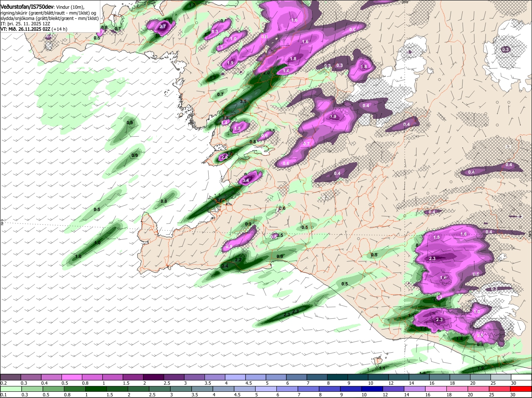The width and height of the screenshot is (532, 398).
Task: Click the 2.8 precipitation value label on the map
Action: [224, 157]
